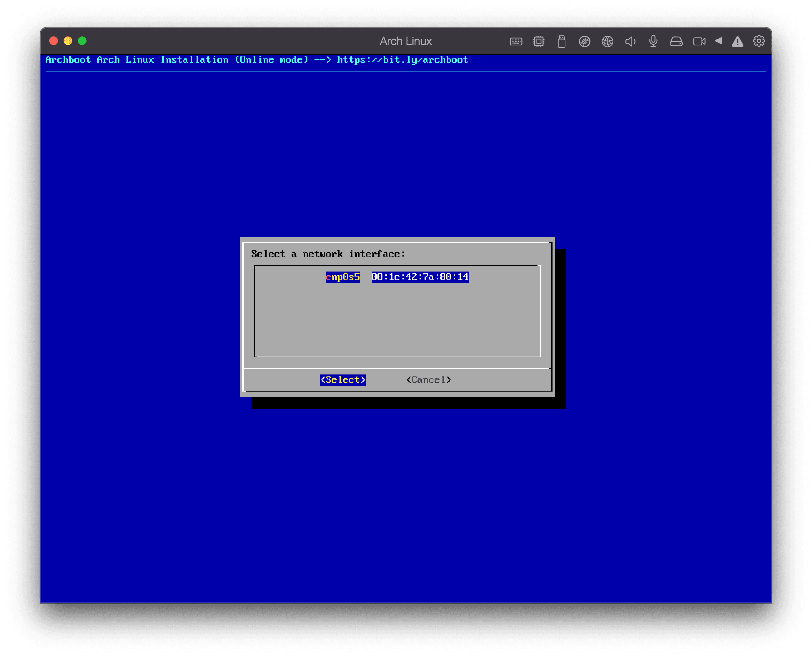Click the Arch Linux window title
Screen dimensions: 812x656
tap(406, 41)
